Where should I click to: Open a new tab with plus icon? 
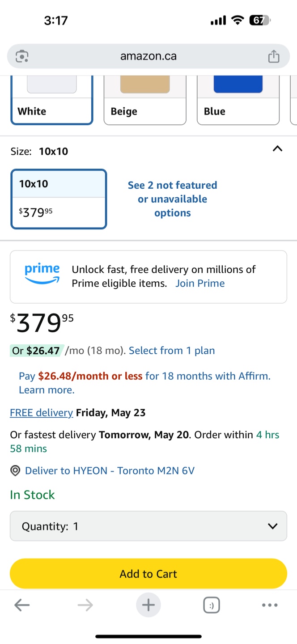coord(148,605)
